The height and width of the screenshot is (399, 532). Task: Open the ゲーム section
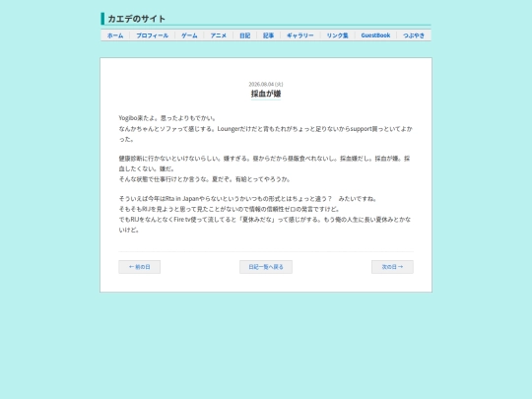click(189, 35)
